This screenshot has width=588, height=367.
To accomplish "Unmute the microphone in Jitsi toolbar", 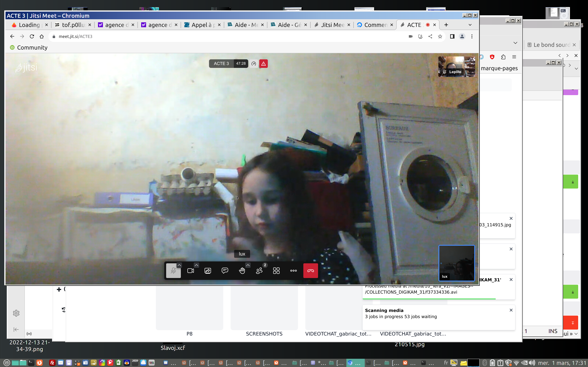I will (173, 271).
